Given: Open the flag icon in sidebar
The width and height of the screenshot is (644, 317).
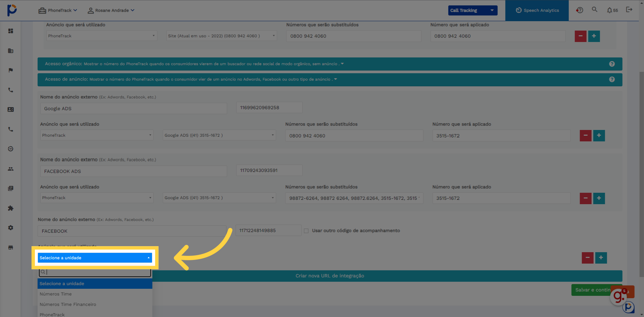Looking at the screenshot, I should point(11,70).
